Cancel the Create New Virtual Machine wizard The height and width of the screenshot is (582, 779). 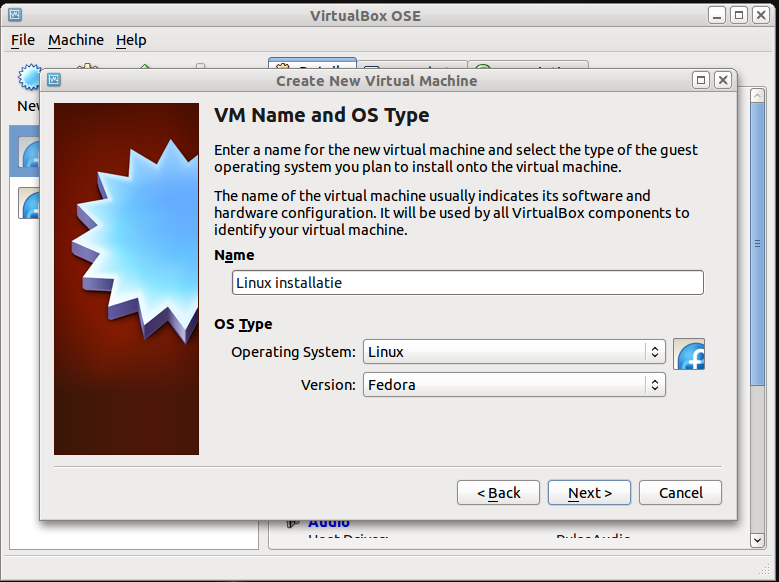click(680, 493)
